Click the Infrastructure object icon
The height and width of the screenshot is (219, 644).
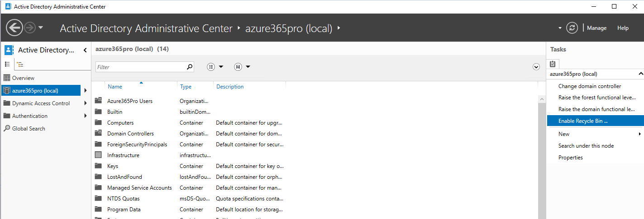tap(98, 155)
